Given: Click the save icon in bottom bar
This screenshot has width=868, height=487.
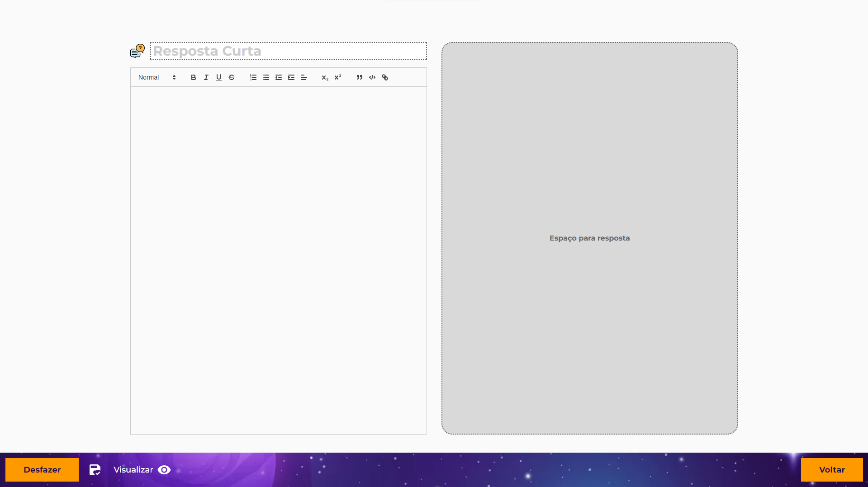Looking at the screenshot, I should (x=95, y=470).
